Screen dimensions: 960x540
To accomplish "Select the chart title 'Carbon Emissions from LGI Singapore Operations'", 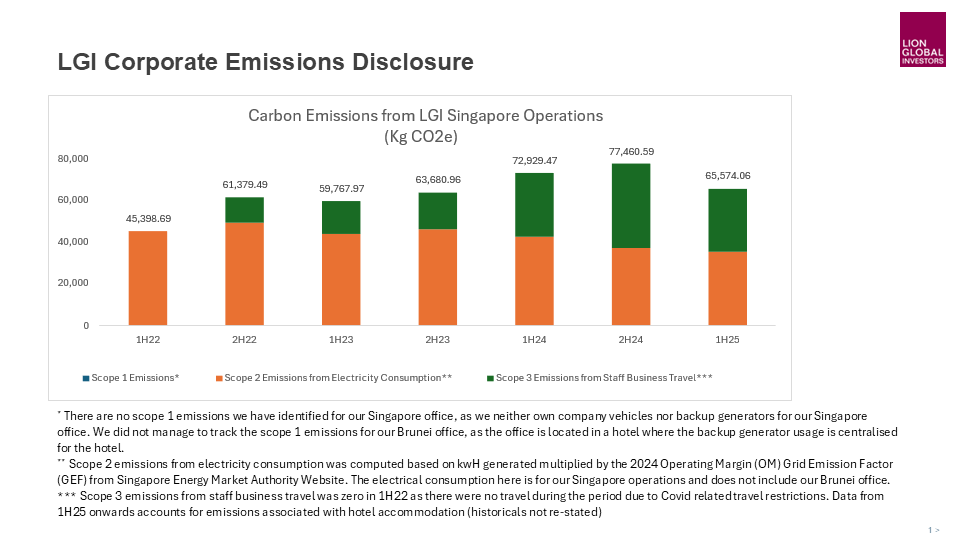I will point(426,116).
